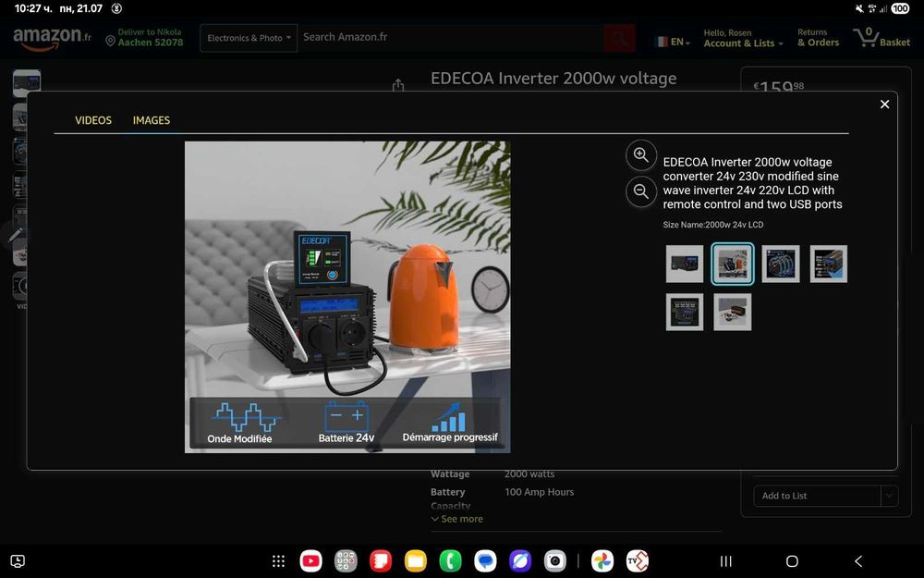Open the red Notes app in the taskbar
924x578 pixels.
point(381,561)
